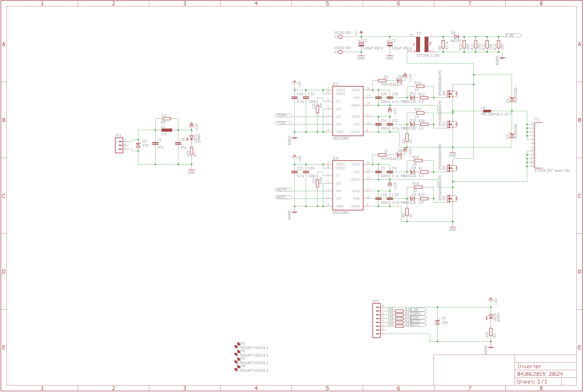Click the D6 US1K13F diode symbol

tap(399, 155)
